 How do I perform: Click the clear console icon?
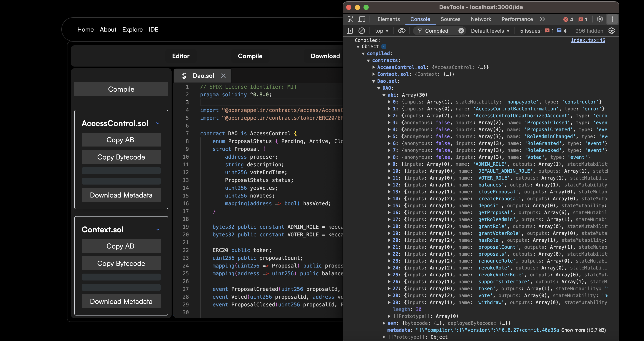[x=362, y=31]
